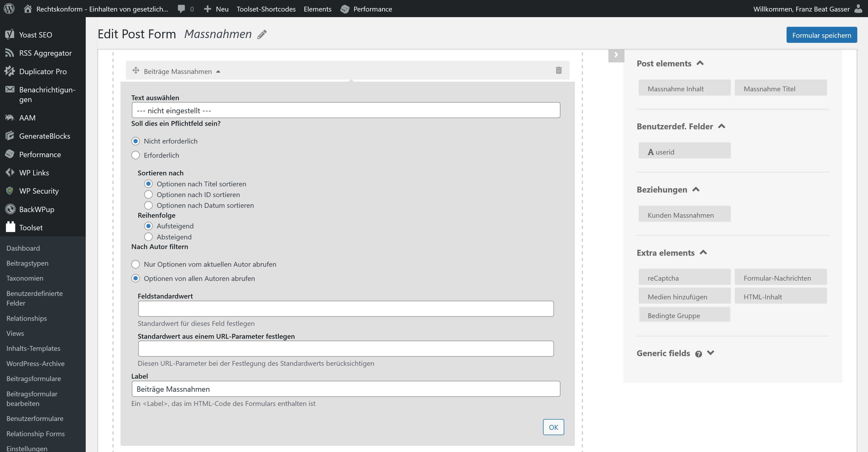Viewport: 868px width, 452px height.
Task: Click the Massnahme Inhalt element
Action: point(684,88)
